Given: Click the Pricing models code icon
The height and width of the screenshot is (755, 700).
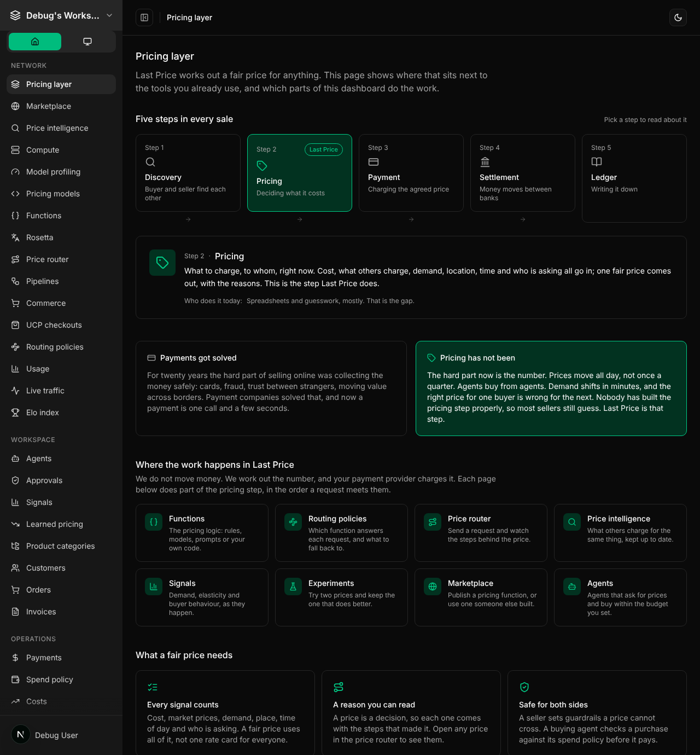Looking at the screenshot, I should coord(15,194).
